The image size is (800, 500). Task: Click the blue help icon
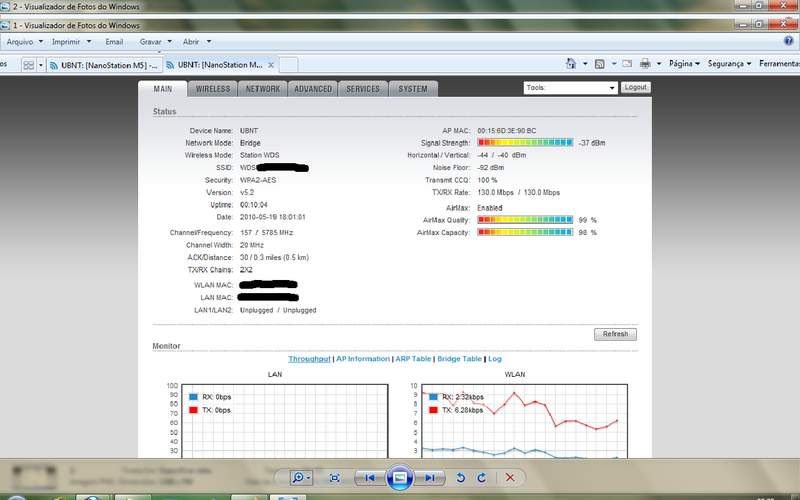[788, 41]
